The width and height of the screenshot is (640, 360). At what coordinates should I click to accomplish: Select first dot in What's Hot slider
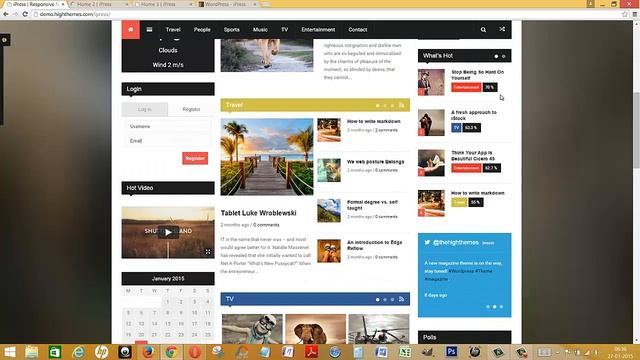click(x=496, y=56)
